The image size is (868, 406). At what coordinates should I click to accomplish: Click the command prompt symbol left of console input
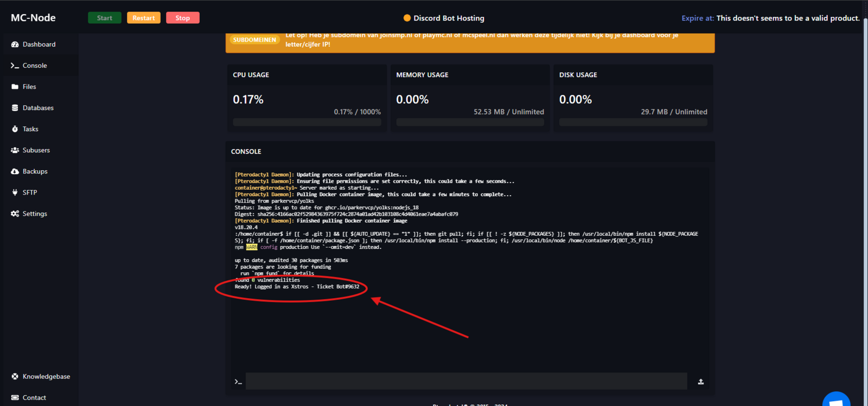click(238, 382)
